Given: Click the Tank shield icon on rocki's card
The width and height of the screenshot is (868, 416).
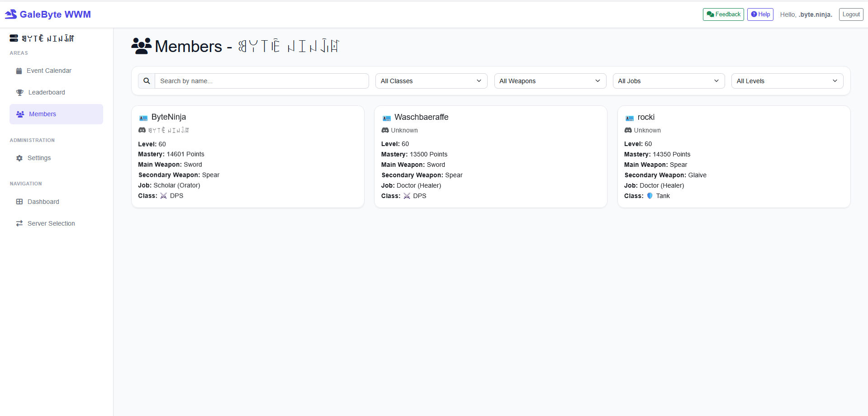Looking at the screenshot, I should tap(650, 196).
